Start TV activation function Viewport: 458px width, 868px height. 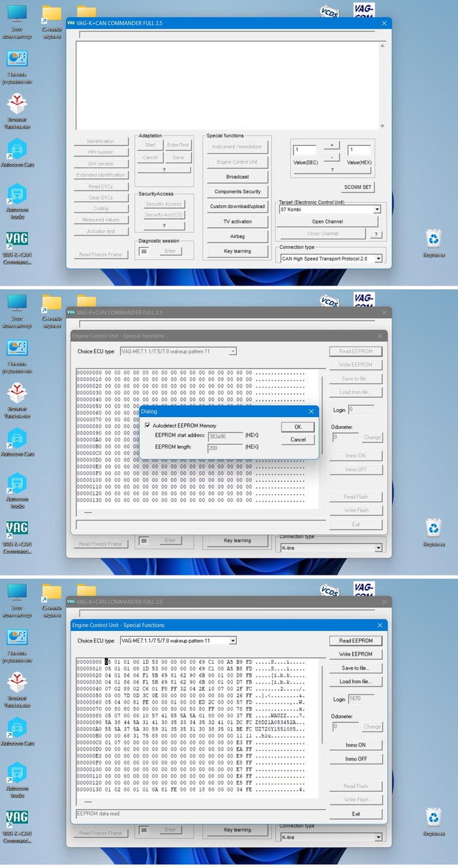tap(238, 221)
